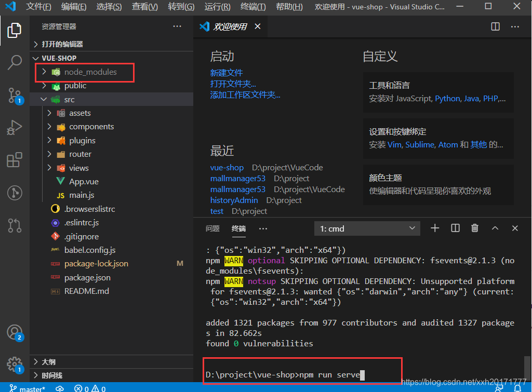Open main.js file
The height and width of the screenshot is (392, 532).
pos(111,195)
